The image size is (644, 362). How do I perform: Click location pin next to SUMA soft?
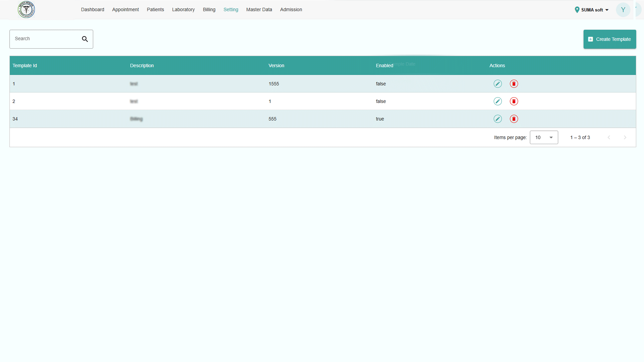pos(577,10)
